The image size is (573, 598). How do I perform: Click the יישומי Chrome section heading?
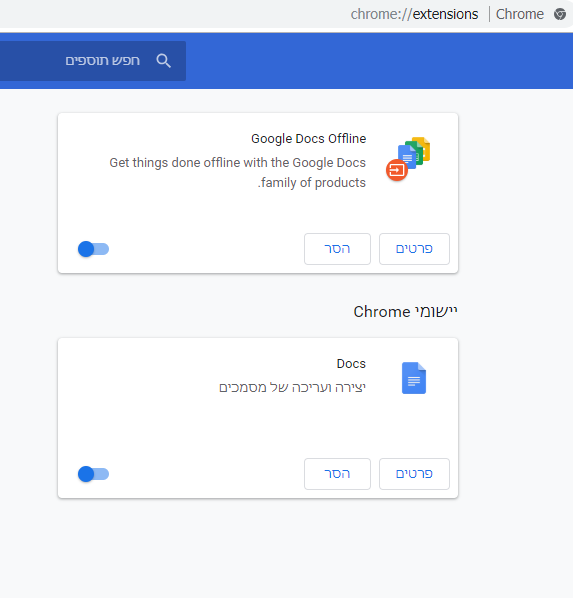click(405, 312)
